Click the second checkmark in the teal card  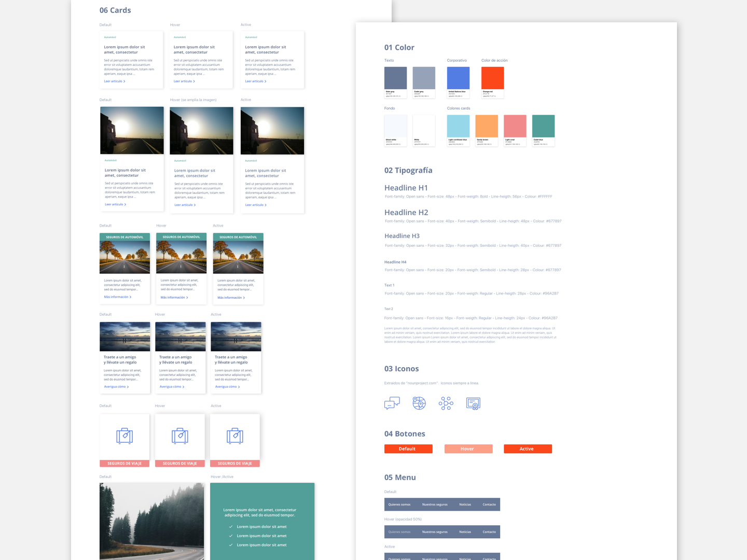[x=230, y=536]
